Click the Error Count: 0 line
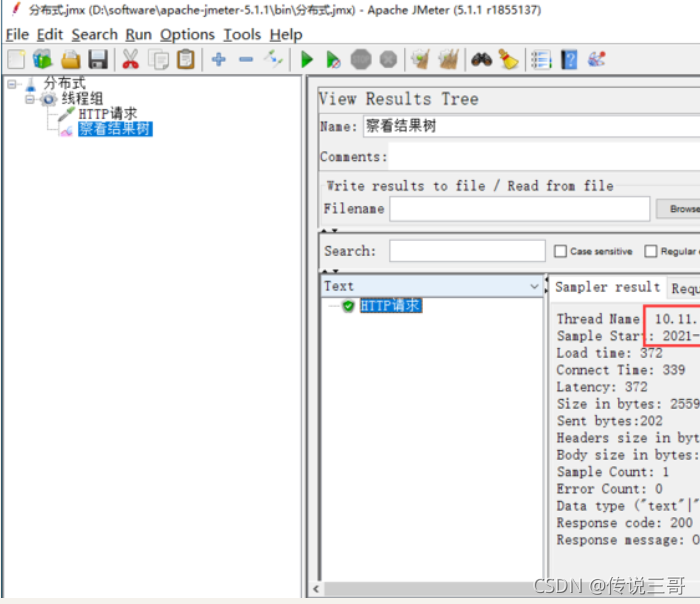The width and height of the screenshot is (700, 604). [x=609, y=489]
